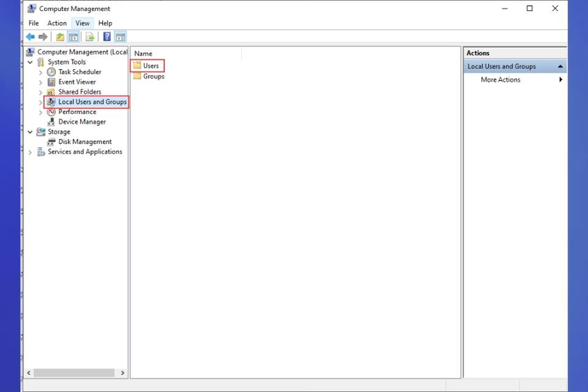
Task: Click the Task Scheduler clock icon
Action: coord(51,71)
